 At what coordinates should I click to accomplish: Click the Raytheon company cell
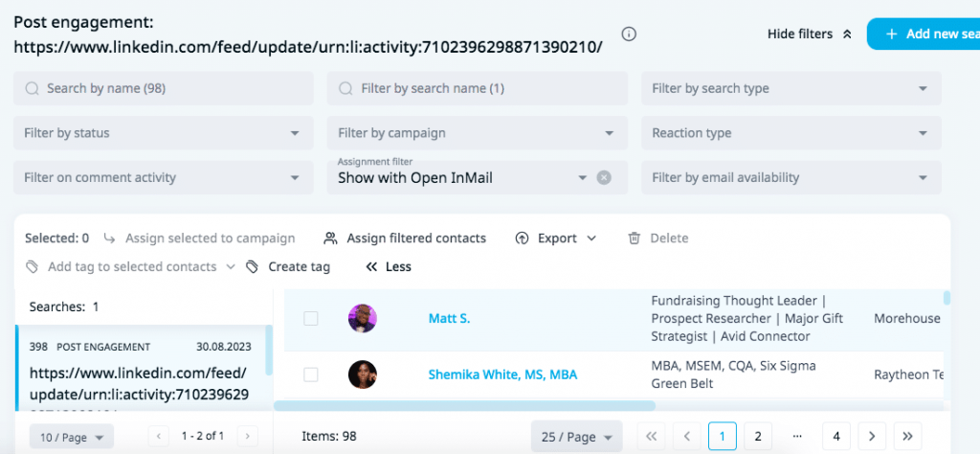pos(907,375)
